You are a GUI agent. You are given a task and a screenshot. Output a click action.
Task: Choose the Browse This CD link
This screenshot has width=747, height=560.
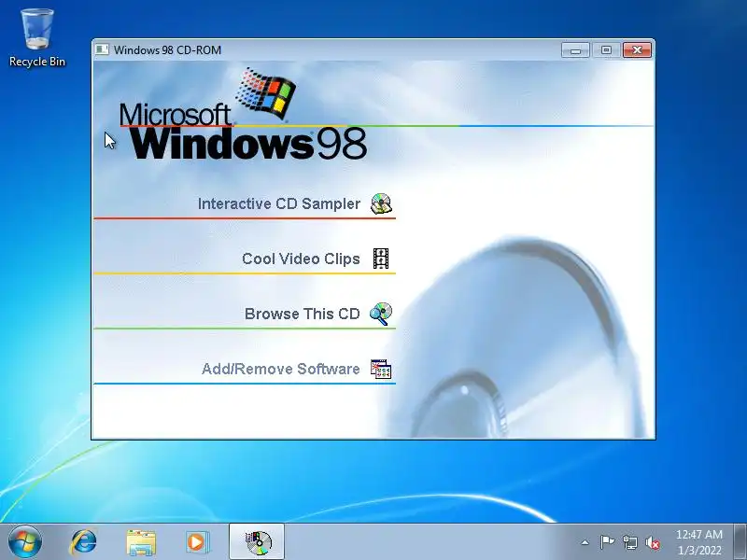point(302,314)
